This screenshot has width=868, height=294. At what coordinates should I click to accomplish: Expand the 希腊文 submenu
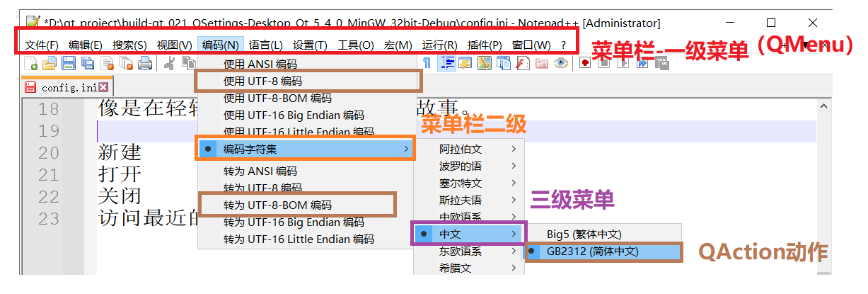point(469,268)
